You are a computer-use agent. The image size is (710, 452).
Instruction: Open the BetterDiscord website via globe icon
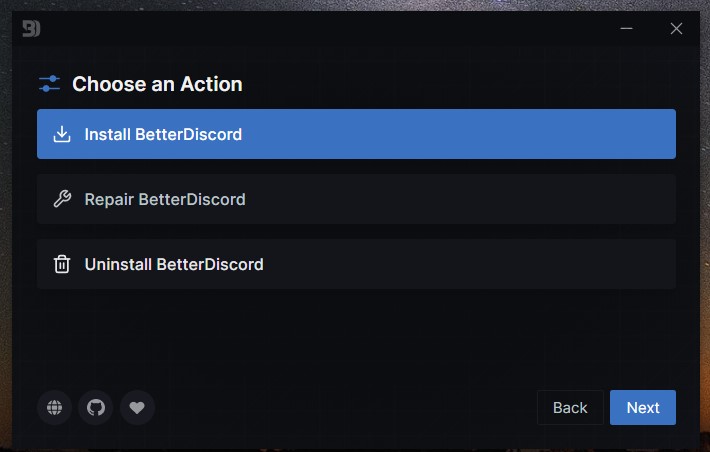click(54, 408)
